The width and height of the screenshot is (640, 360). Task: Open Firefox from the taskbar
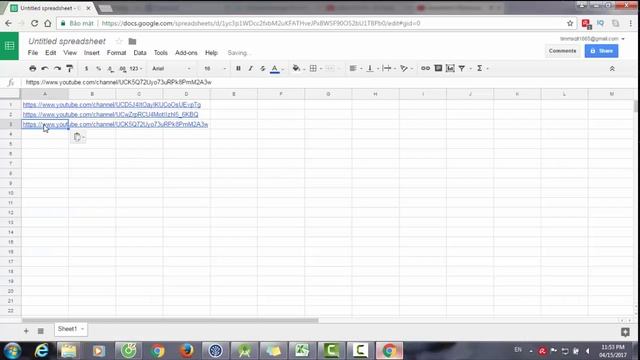[187, 351]
